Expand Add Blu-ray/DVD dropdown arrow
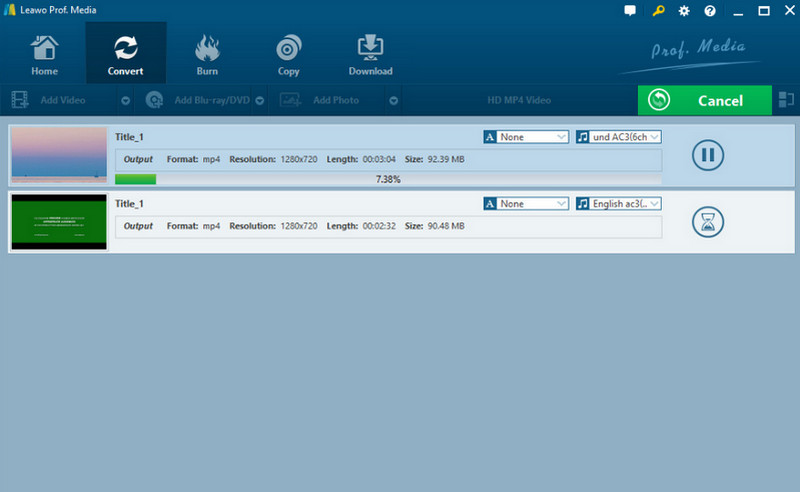The image size is (800, 492). tap(260, 101)
